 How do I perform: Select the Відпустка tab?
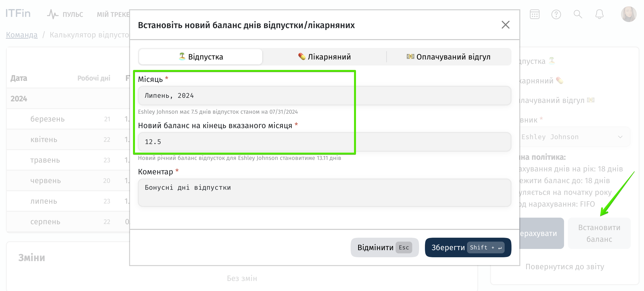coord(200,57)
